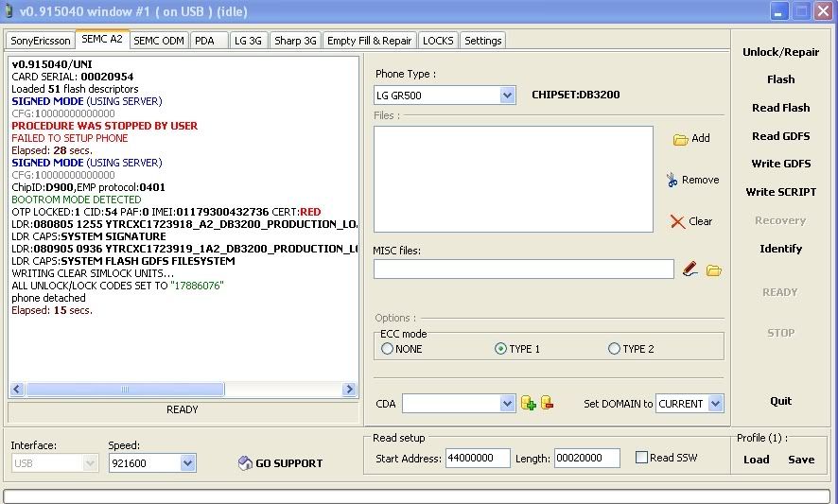
Task: Open the PDA tab
Action: click(x=208, y=41)
